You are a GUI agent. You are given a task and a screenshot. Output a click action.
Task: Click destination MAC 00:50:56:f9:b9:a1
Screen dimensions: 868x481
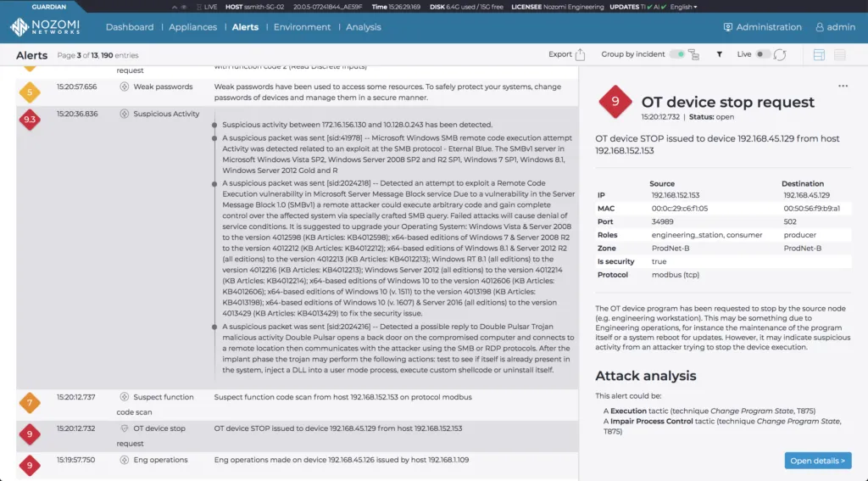(811, 209)
